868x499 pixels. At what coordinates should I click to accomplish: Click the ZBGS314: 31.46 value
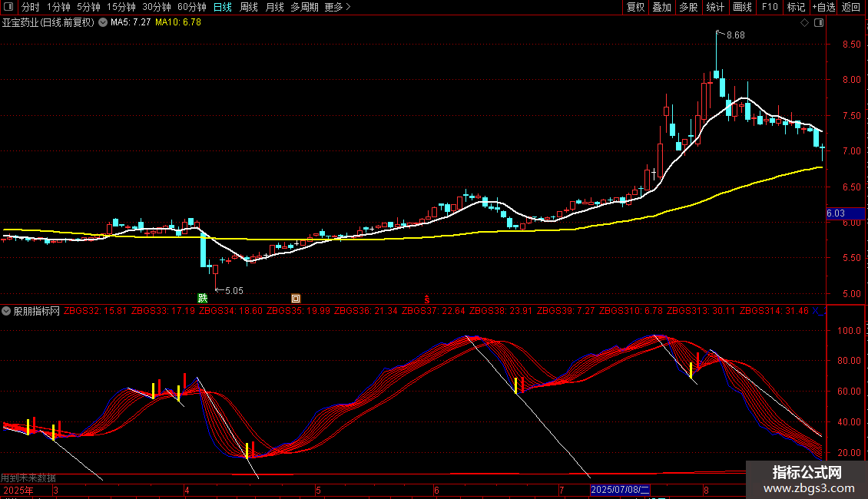pos(774,311)
